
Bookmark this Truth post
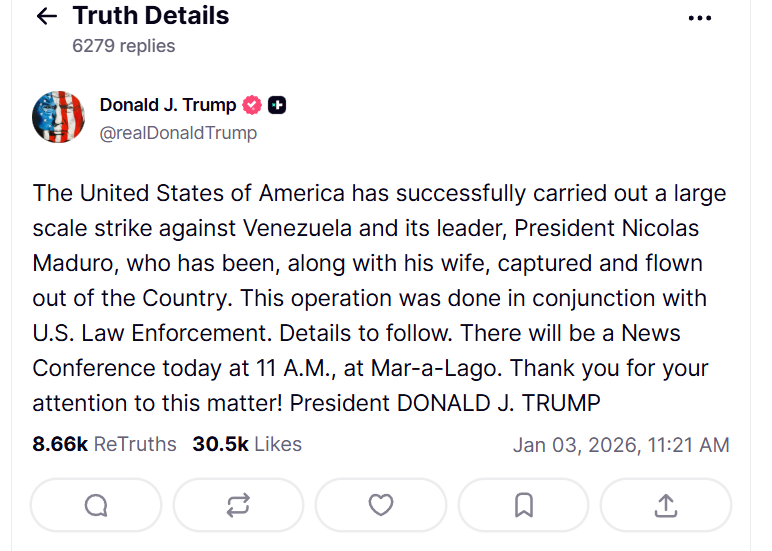coord(523,505)
